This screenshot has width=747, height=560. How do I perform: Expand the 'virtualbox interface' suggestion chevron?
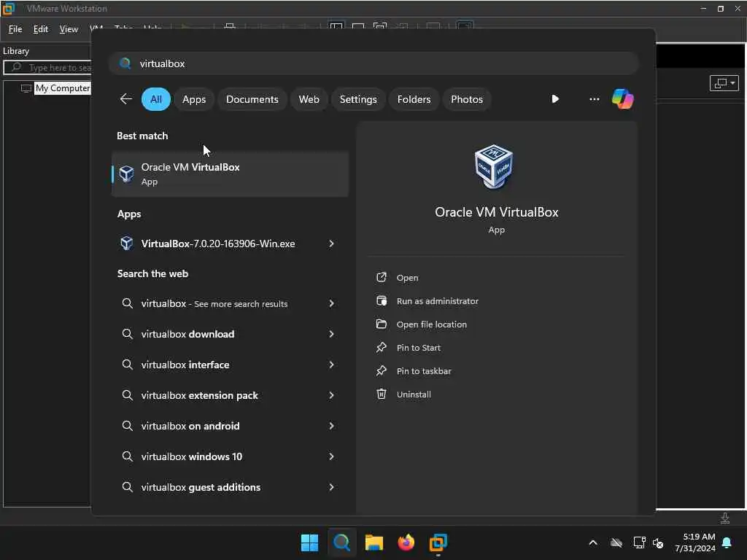pyautogui.click(x=332, y=365)
